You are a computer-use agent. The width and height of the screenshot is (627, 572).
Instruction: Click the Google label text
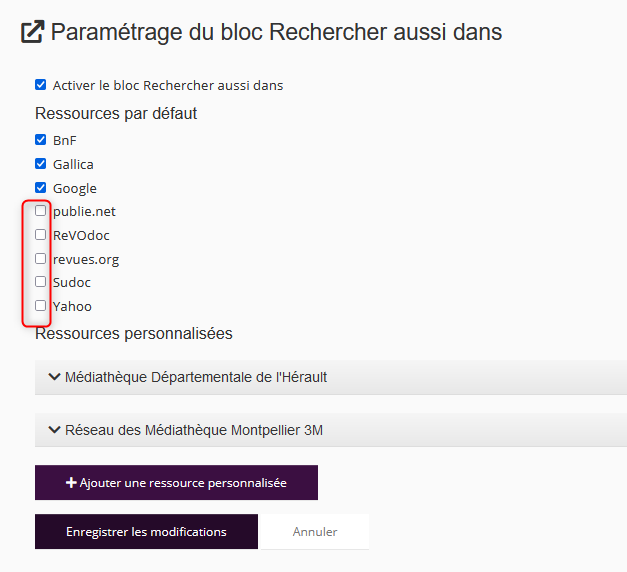click(75, 188)
